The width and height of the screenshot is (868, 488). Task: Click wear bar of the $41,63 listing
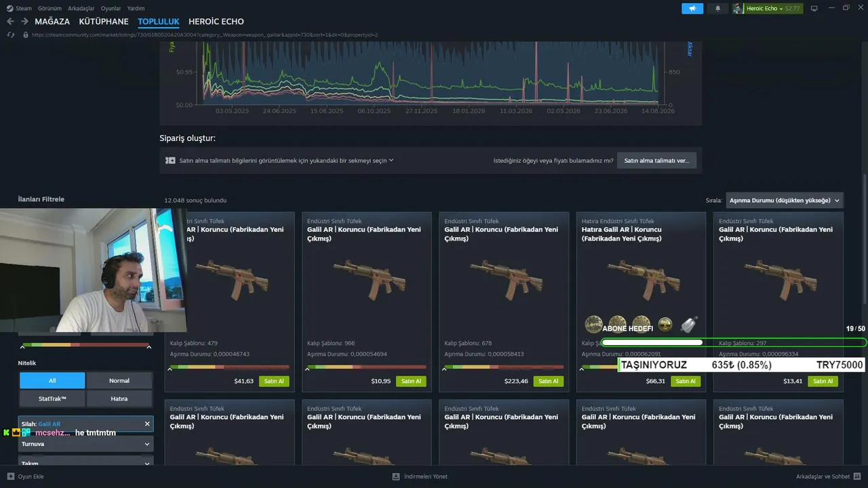click(x=229, y=367)
